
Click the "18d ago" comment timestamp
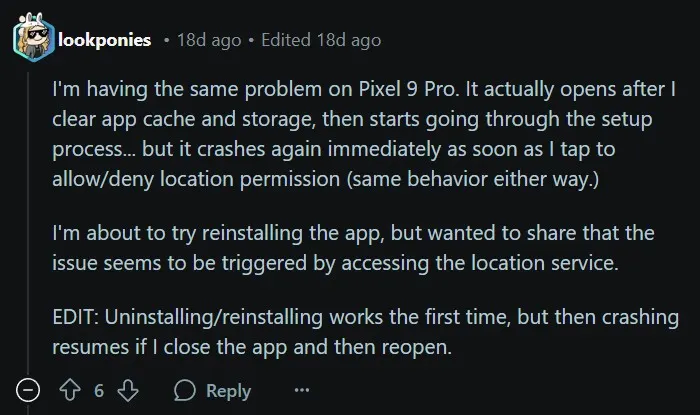[x=208, y=41]
